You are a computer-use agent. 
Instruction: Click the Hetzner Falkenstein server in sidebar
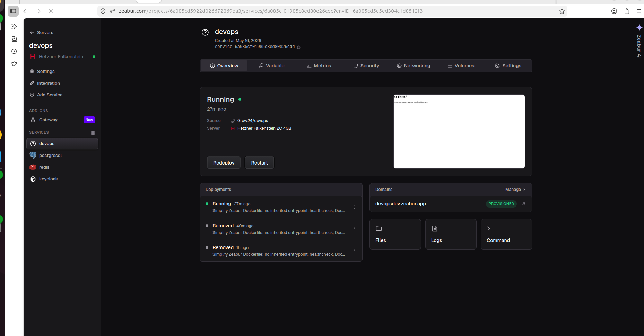click(62, 57)
